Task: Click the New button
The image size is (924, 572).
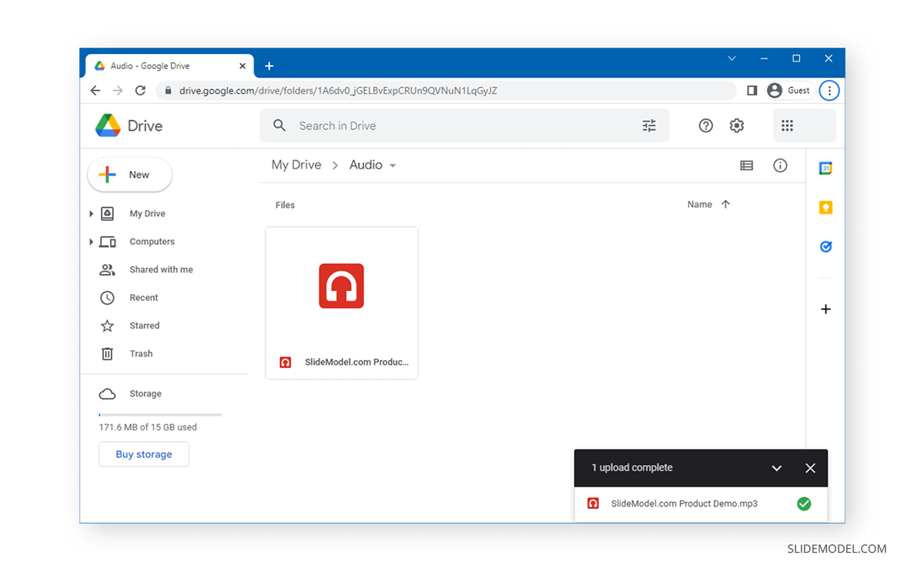Action: [x=129, y=175]
